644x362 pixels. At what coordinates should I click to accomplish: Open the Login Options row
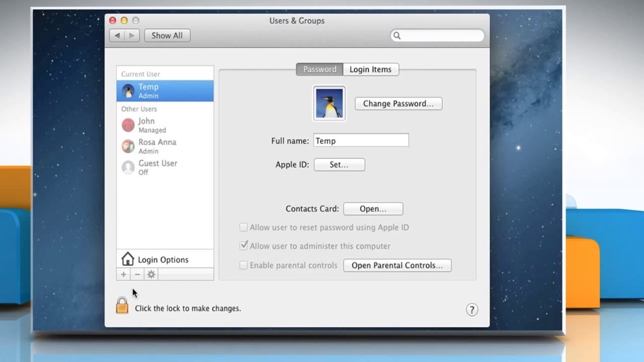(165, 259)
